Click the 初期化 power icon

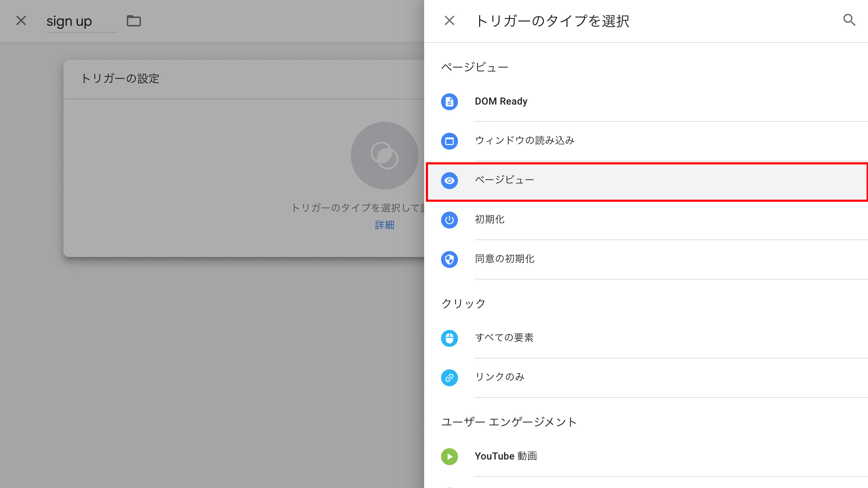(449, 220)
